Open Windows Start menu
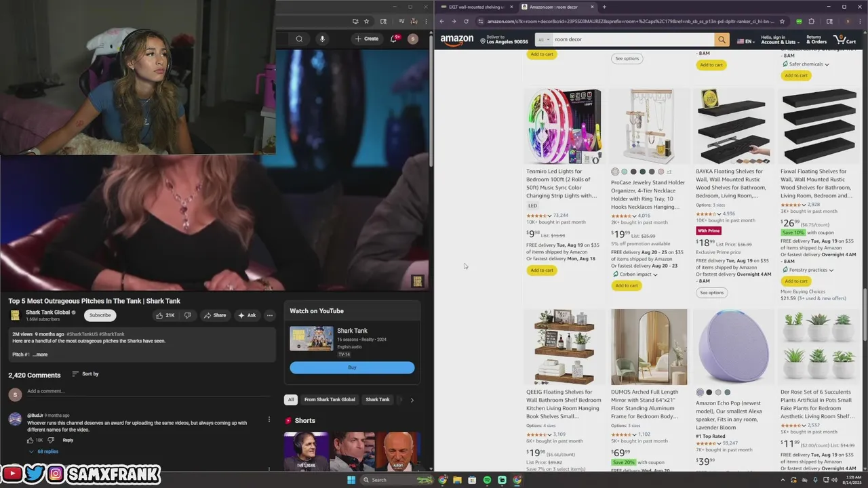 click(351, 480)
